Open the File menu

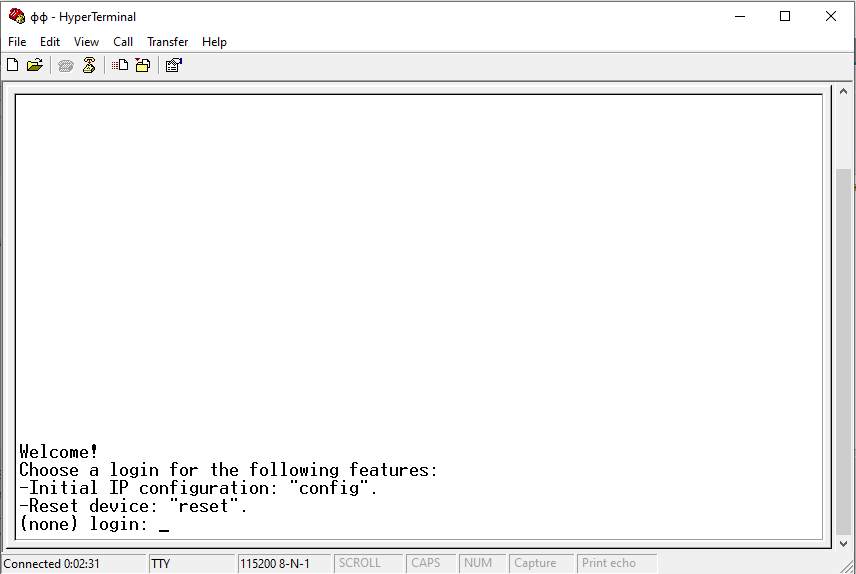[x=17, y=42]
